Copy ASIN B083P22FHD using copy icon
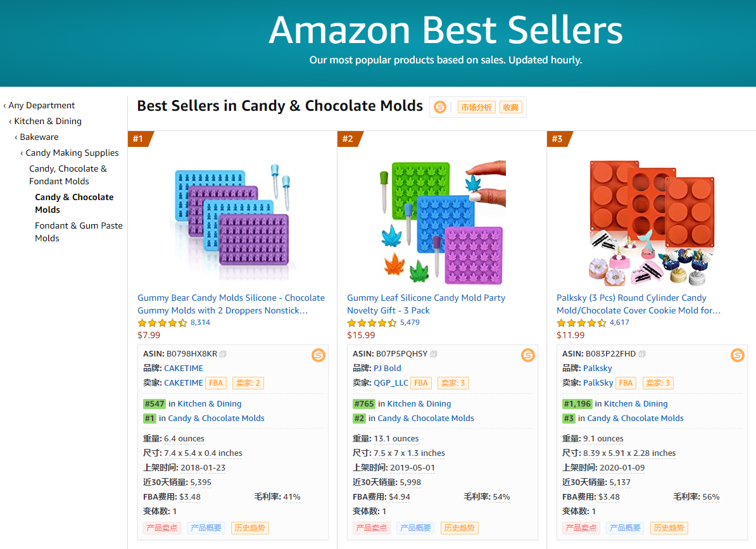This screenshot has width=756, height=549. 642,354
